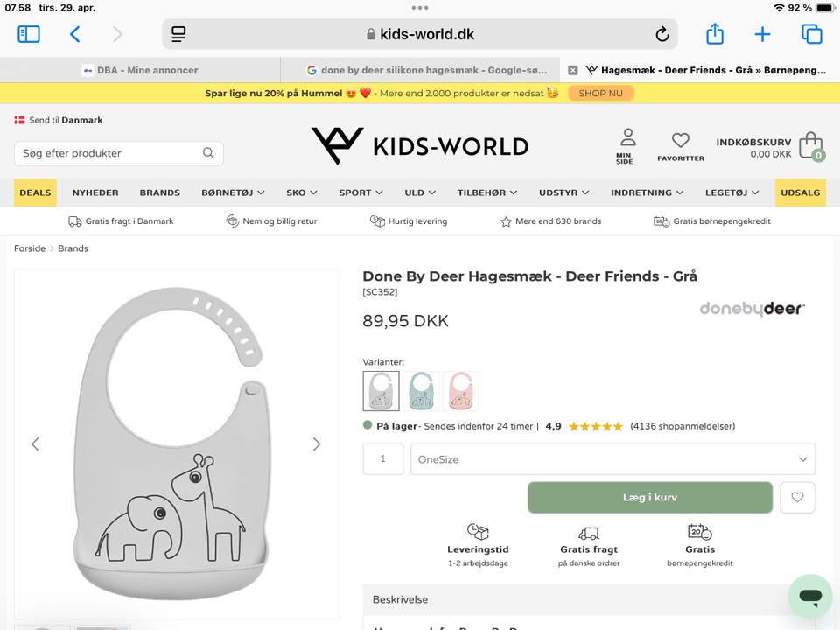Image resolution: width=840 pixels, height=630 pixels.
Task: Expand the OneSize size dropdown
Action: coord(612,459)
